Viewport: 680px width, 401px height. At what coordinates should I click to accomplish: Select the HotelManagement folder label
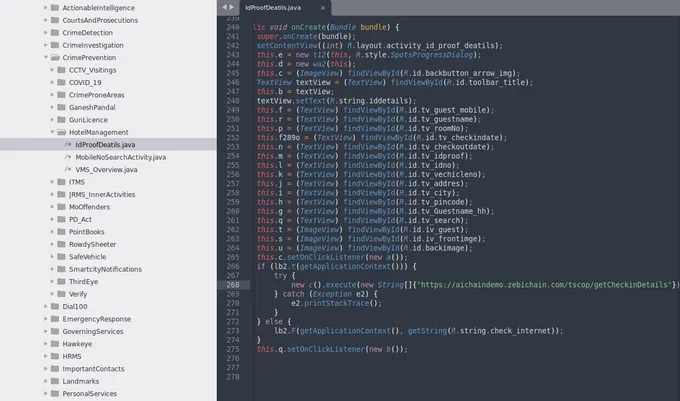pos(98,132)
